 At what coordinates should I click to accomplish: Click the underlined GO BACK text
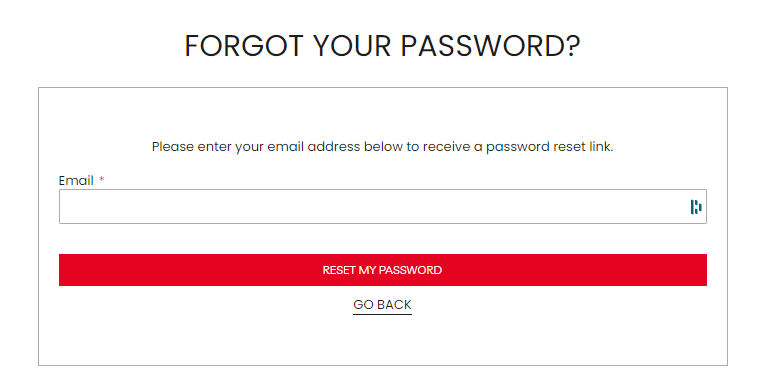pyautogui.click(x=382, y=305)
